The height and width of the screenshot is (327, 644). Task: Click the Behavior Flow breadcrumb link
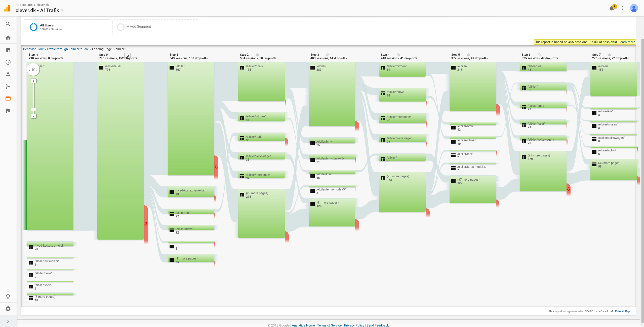pyautogui.click(x=33, y=49)
